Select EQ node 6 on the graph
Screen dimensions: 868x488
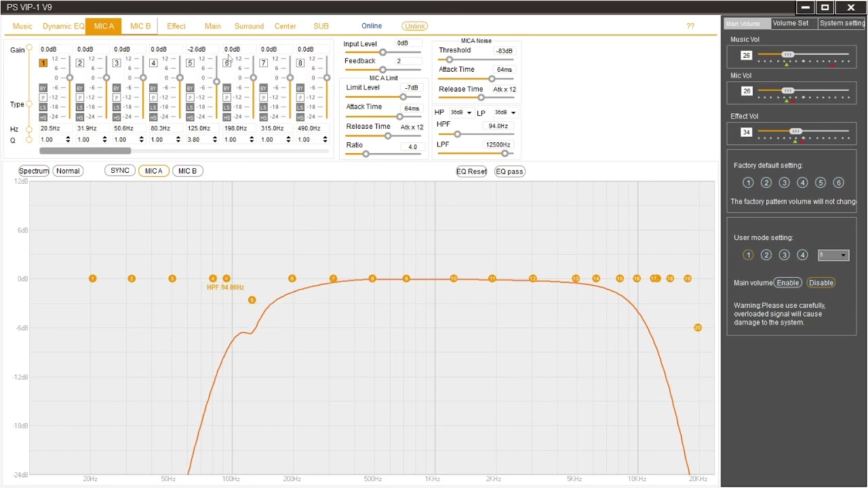pos(292,279)
